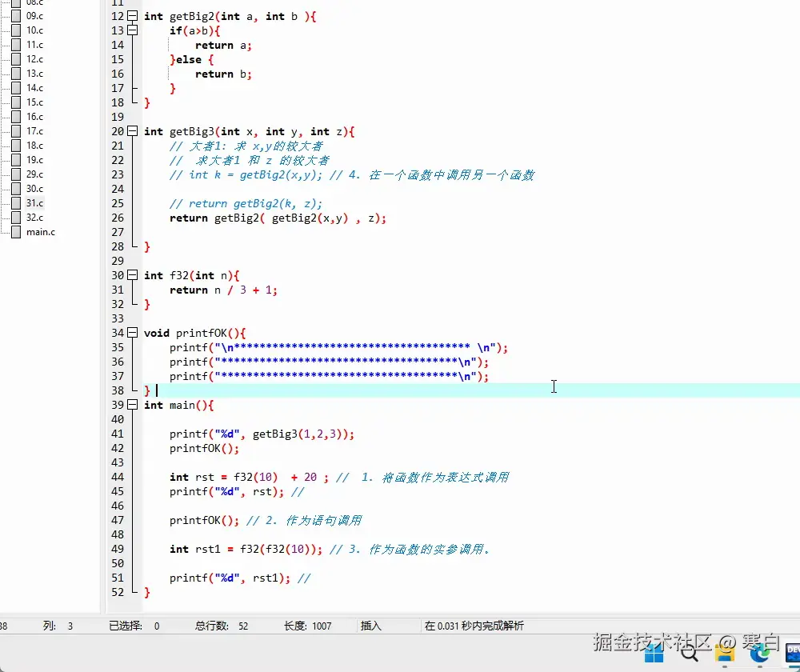Select the highlighted 31.c file in the tree
The image size is (800, 672).
coord(34,202)
